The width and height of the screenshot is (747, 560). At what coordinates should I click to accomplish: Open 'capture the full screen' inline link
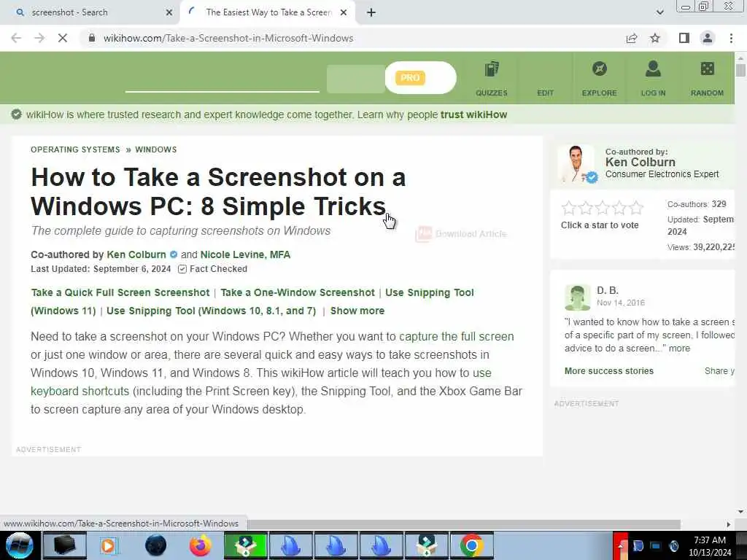coord(457,337)
